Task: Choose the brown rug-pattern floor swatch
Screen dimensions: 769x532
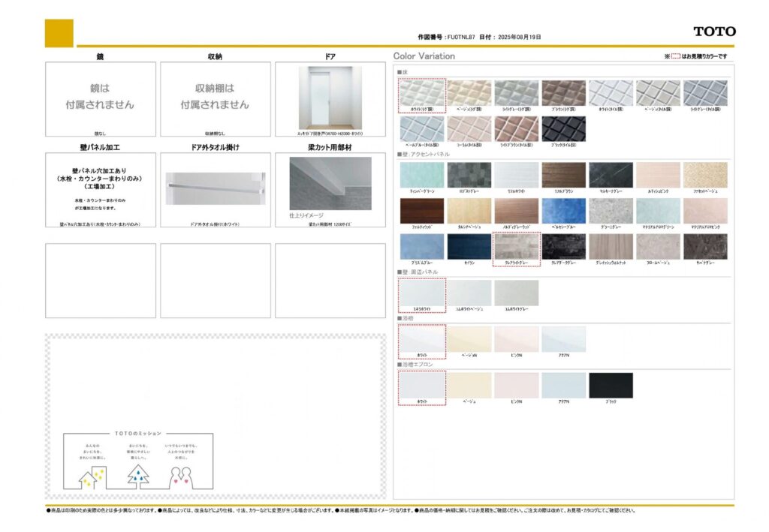Action: [x=564, y=93]
